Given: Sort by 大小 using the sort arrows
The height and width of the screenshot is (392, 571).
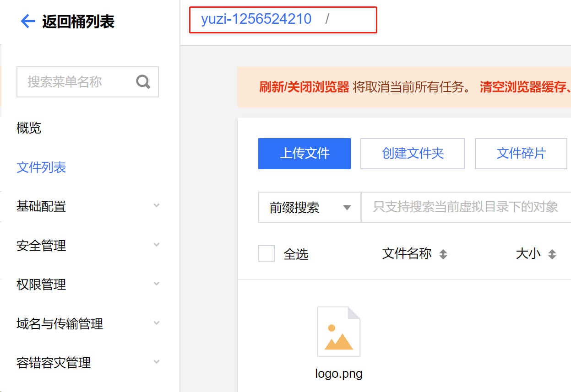Looking at the screenshot, I should pyautogui.click(x=552, y=254).
